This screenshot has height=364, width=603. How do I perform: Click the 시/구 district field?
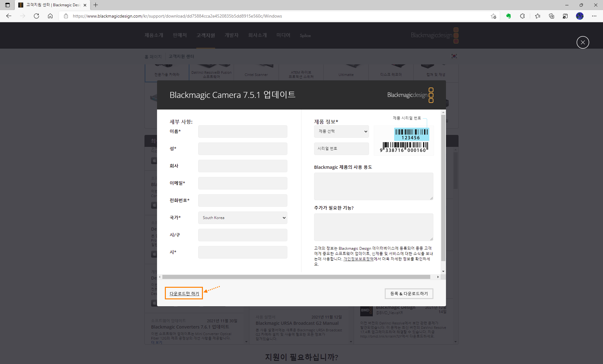[x=243, y=235]
